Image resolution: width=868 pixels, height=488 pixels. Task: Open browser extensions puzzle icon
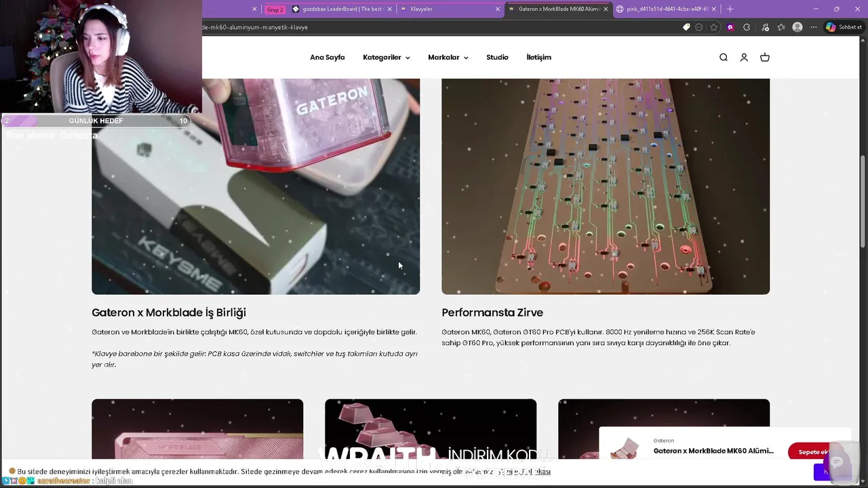(747, 27)
